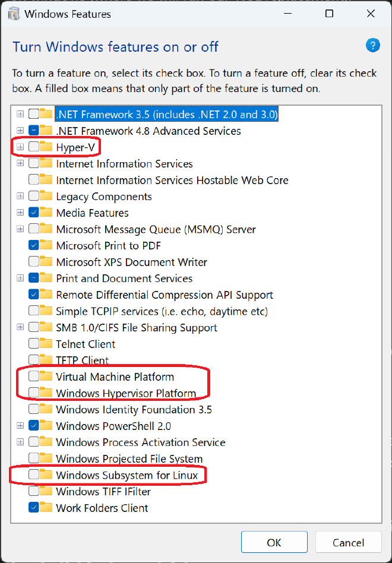The width and height of the screenshot is (392, 563).
Task: Close the Windows Features window
Action: (x=371, y=14)
